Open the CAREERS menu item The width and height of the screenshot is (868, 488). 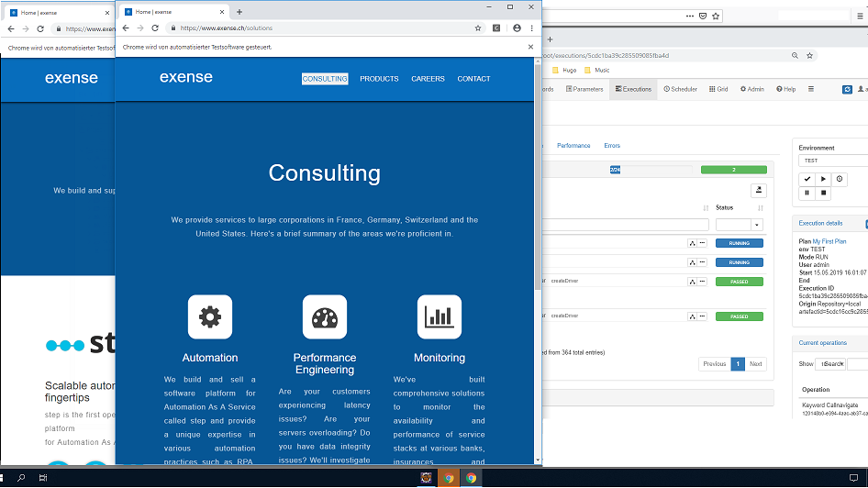(428, 79)
